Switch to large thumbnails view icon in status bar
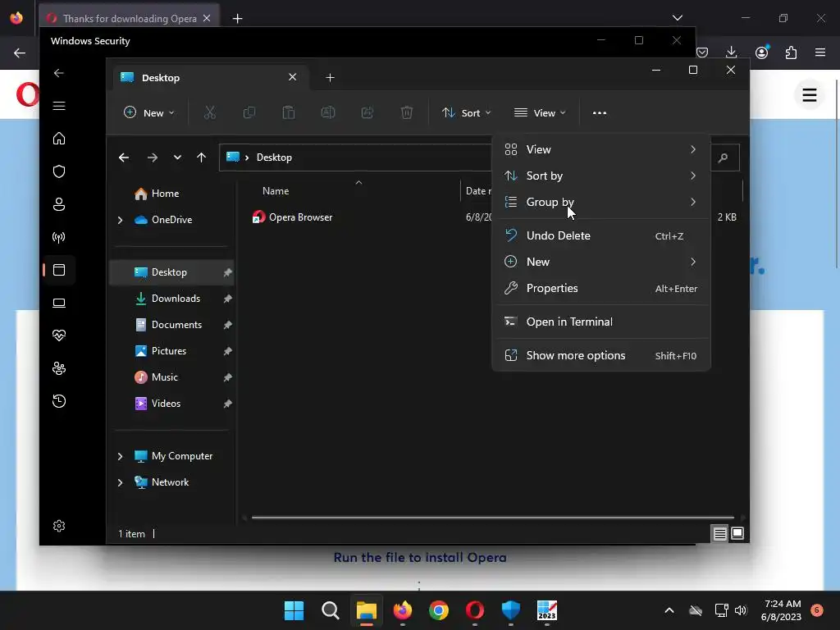 point(737,533)
